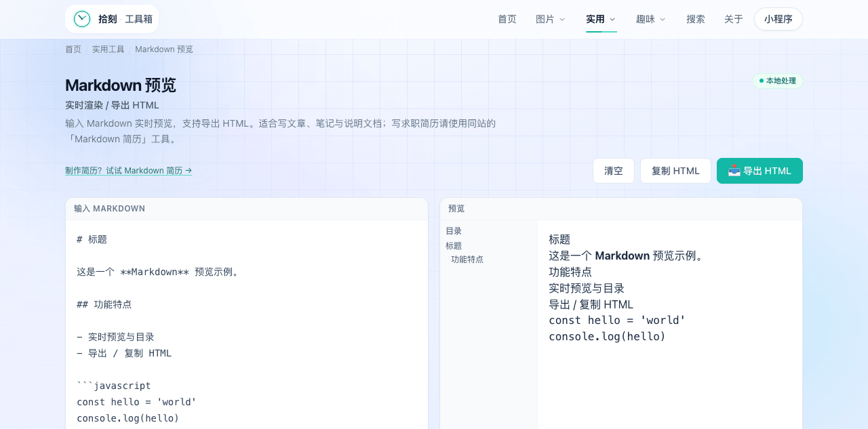Go to 首页 in the breadcrumb
The image size is (868, 429).
[x=73, y=49]
